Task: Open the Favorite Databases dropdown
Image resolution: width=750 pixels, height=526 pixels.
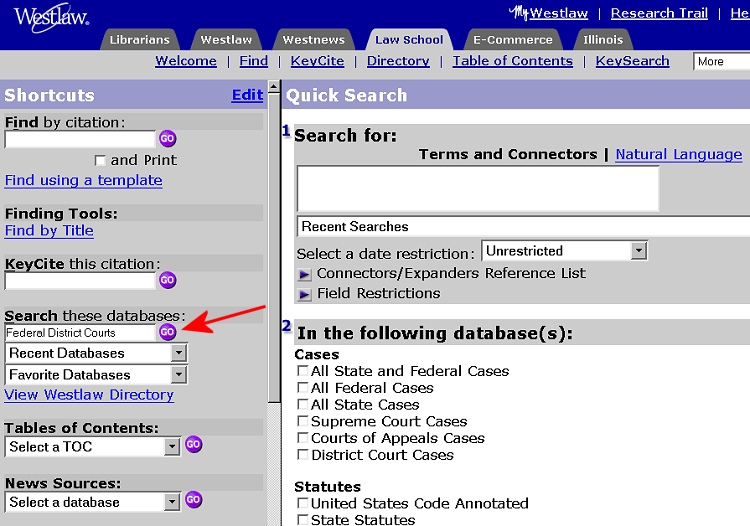Action: (x=96, y=374)
